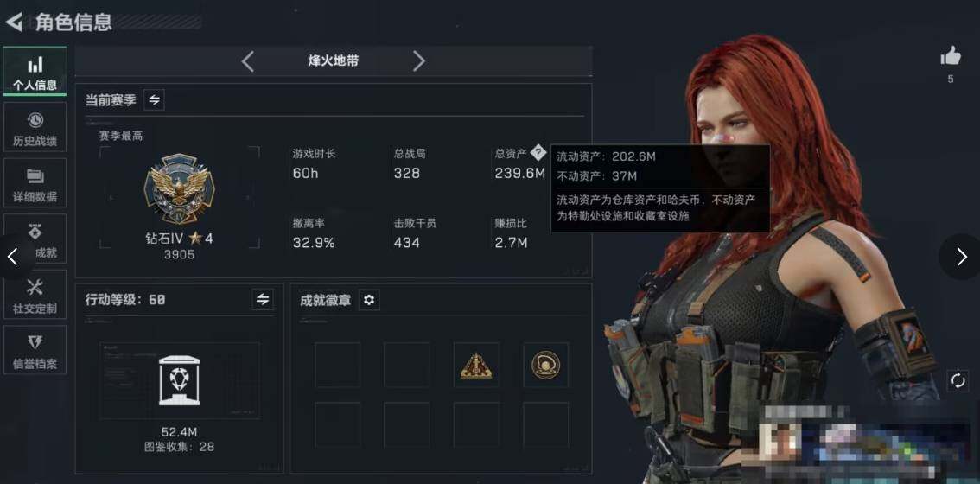
Task: View the Diamond IV eagle rank emblem
Action: [180, 189]
